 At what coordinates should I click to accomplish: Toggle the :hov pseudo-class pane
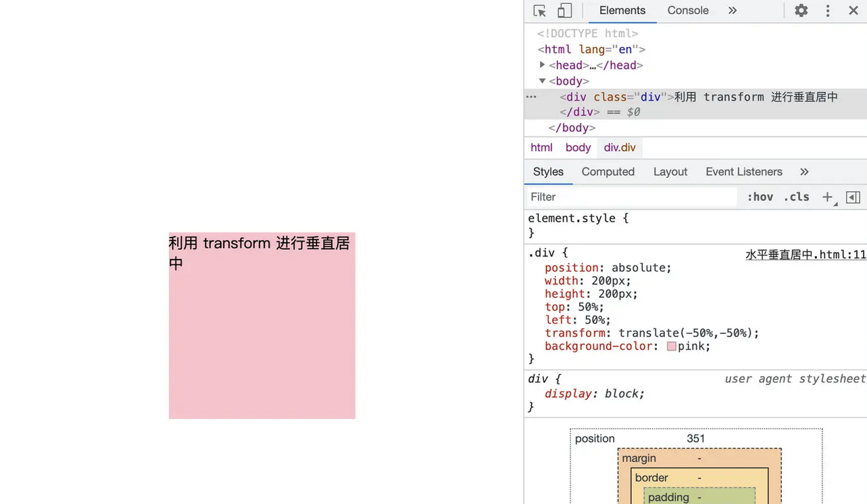click(x=760, y=197)
